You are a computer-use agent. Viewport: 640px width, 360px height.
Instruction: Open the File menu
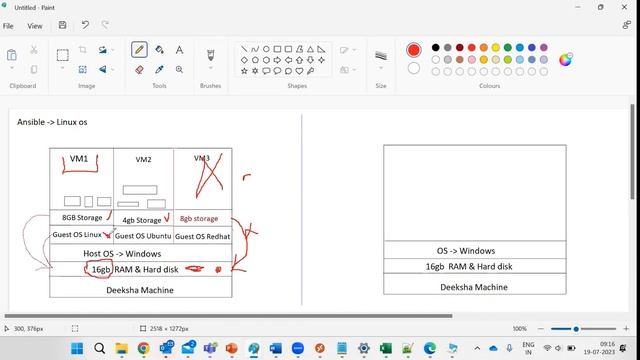pos(8,26)
